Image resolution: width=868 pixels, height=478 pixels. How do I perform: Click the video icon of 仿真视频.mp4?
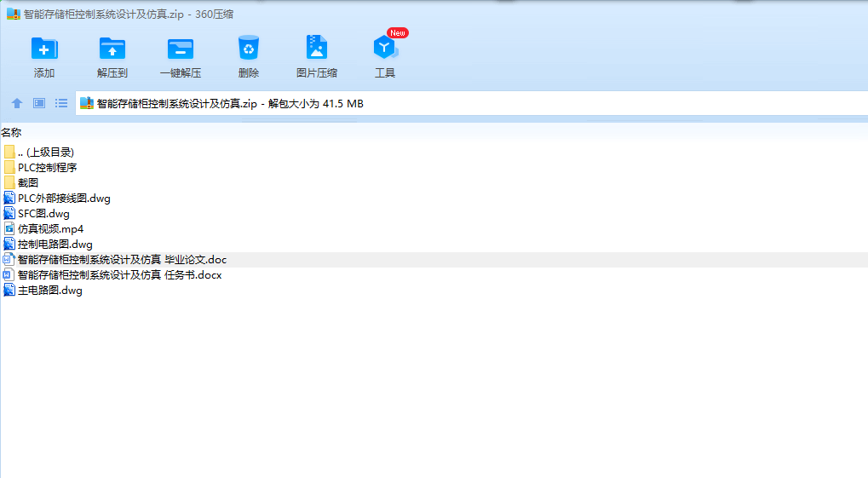(9, 228)
